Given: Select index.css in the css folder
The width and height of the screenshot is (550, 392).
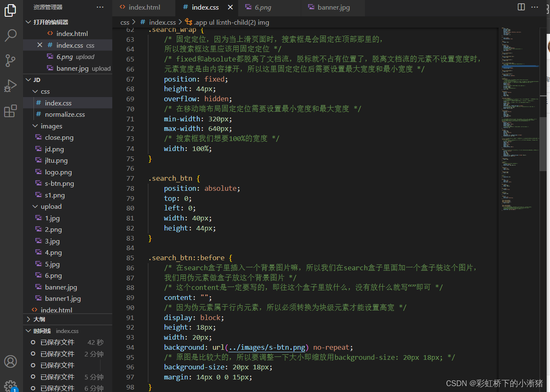Looking at the screenshot, I should (67, 103).
